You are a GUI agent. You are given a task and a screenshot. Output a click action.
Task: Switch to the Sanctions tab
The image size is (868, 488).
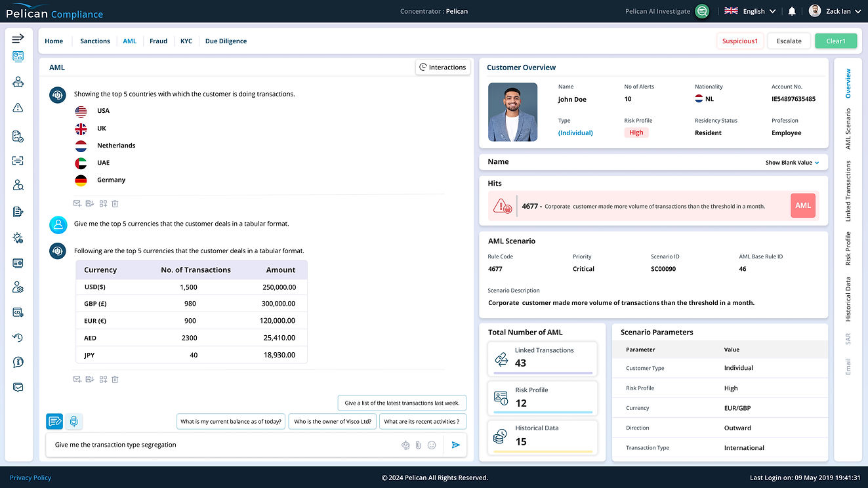pos(95,41)
